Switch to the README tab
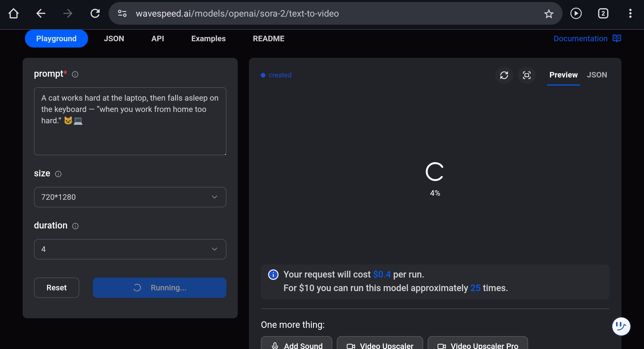 tap(268, 38)
